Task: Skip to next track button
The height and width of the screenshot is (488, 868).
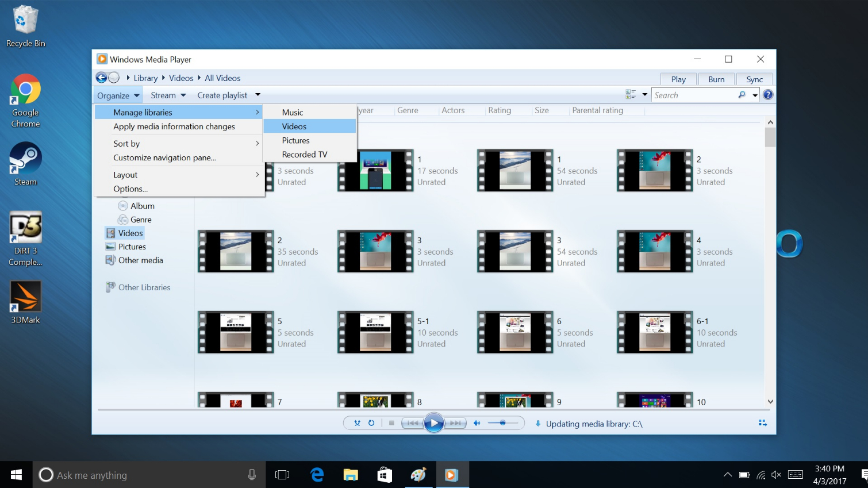Action: [x=455, y=423]
